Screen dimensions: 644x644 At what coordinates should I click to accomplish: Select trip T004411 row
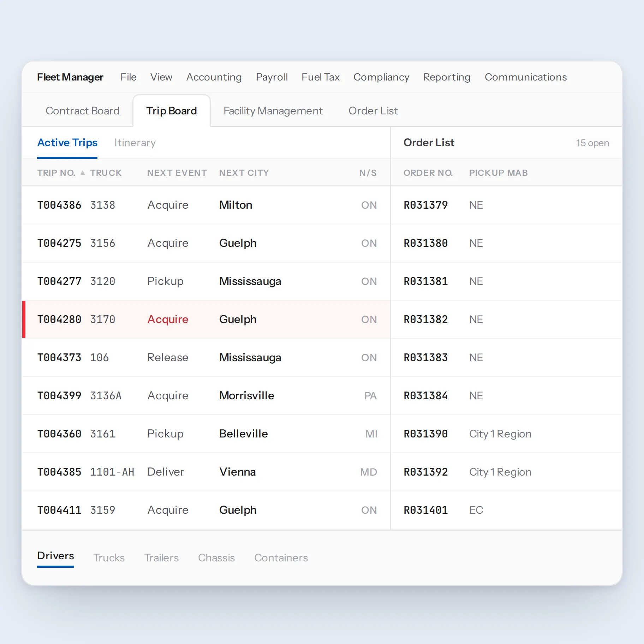click(206, 510)
